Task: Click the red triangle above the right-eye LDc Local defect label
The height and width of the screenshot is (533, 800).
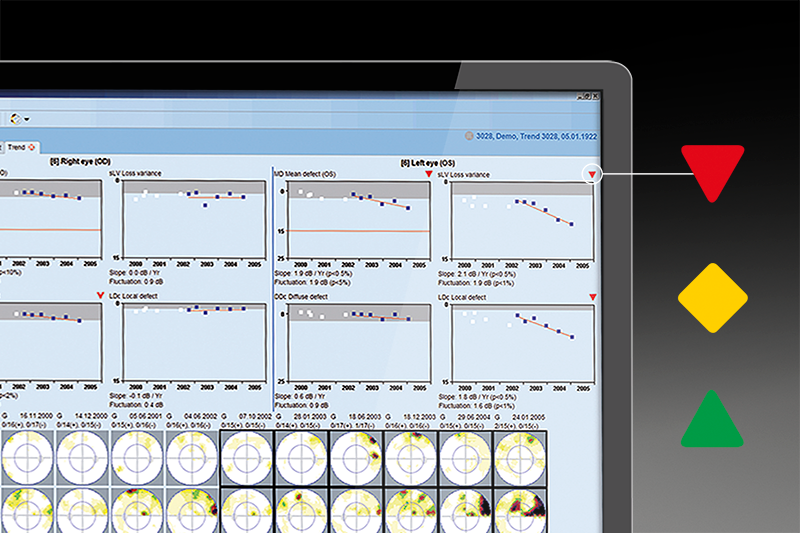Action: [x=101, y=296]
